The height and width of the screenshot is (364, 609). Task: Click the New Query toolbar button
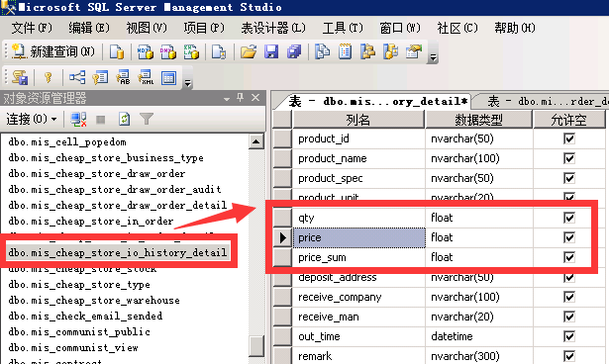(x=53, y=51)
